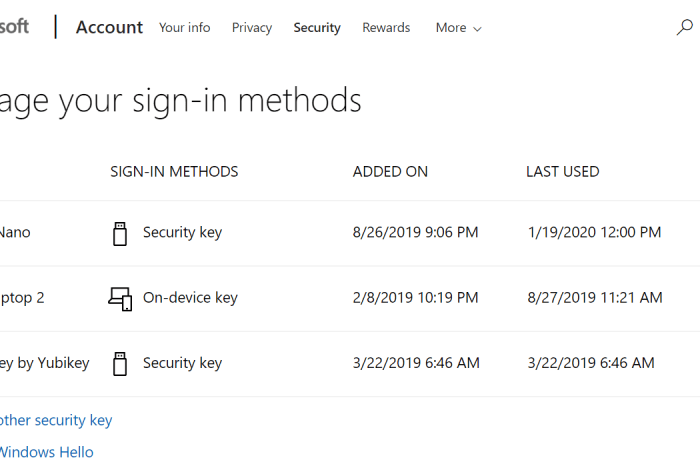The height and width of the screenshot is (476, 700).
Task: Click the LAST USED column header
Action: [562, 172]
